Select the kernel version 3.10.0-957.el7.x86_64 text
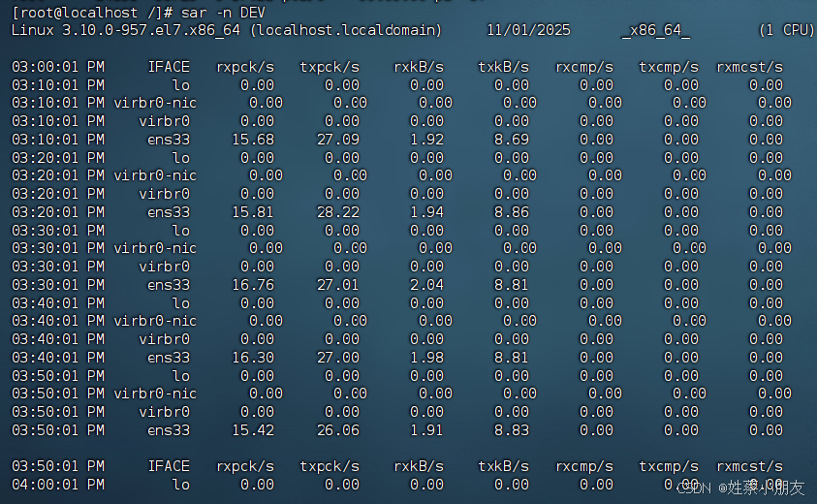Screen dimensions: 817x504 coord(151,30)
